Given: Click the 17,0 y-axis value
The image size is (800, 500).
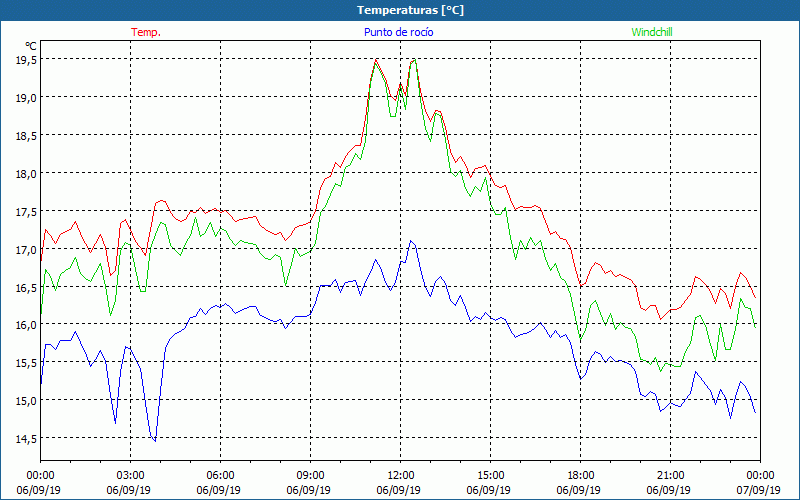Looking at the screenshot, I should pyautogui.click(x=26, y=249).
